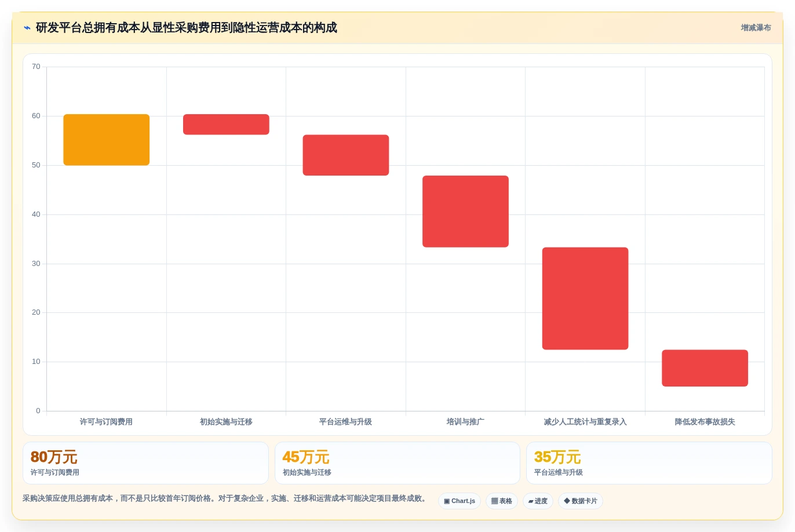Screen dimensions: 795x532
Task: Select the red 初始实施与迁移 bar
Action: tap(226, 125)
